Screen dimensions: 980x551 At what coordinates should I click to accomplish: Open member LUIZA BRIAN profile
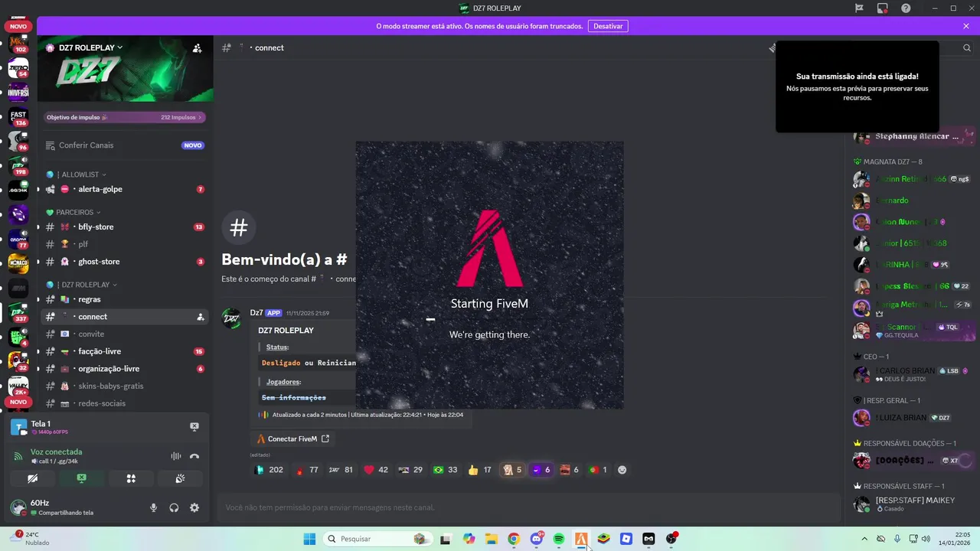pos(913,418)
